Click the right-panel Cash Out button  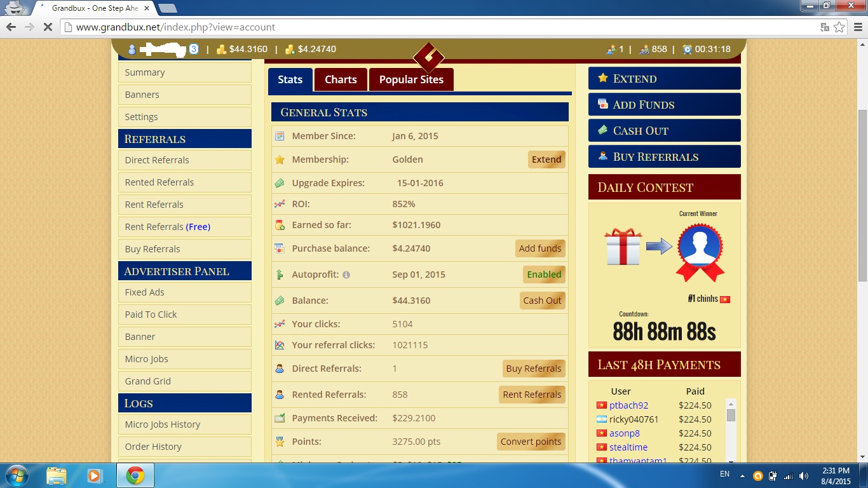(x=665, y=130)
